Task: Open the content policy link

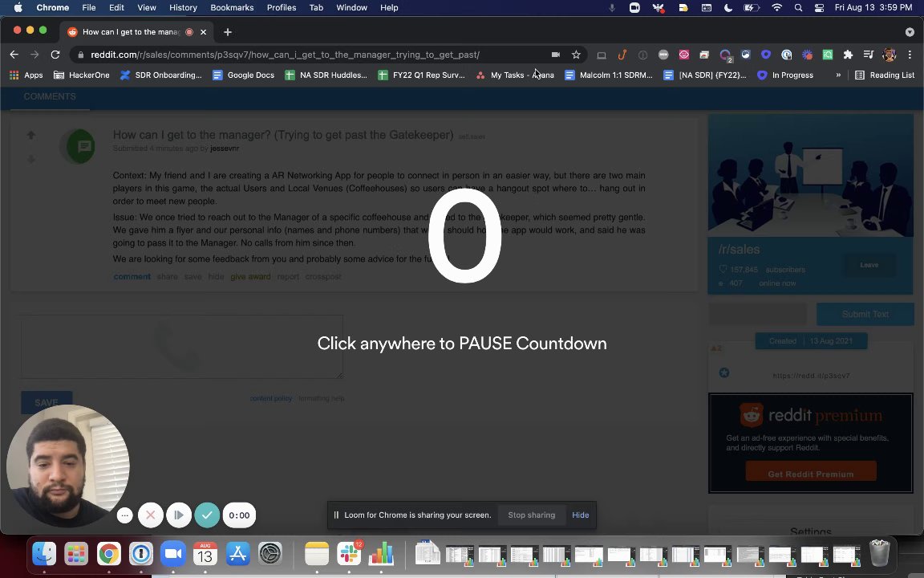Action: coord(271,398)
